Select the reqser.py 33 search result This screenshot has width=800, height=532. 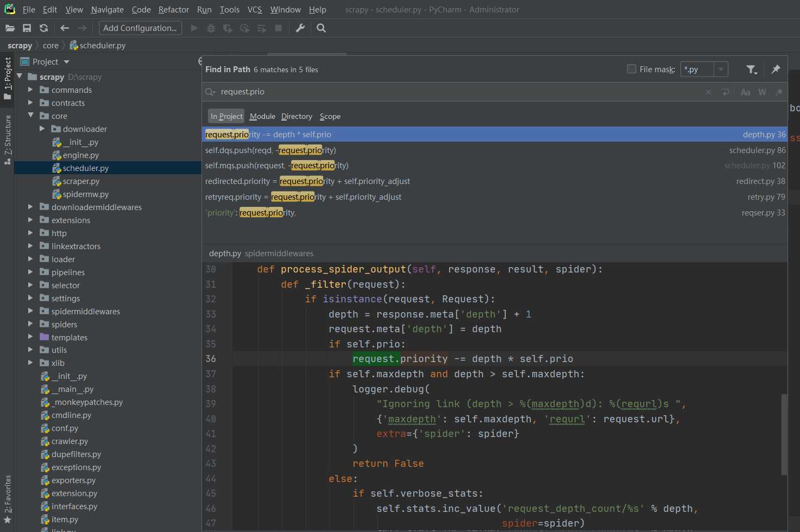click(x=495, y=213)
